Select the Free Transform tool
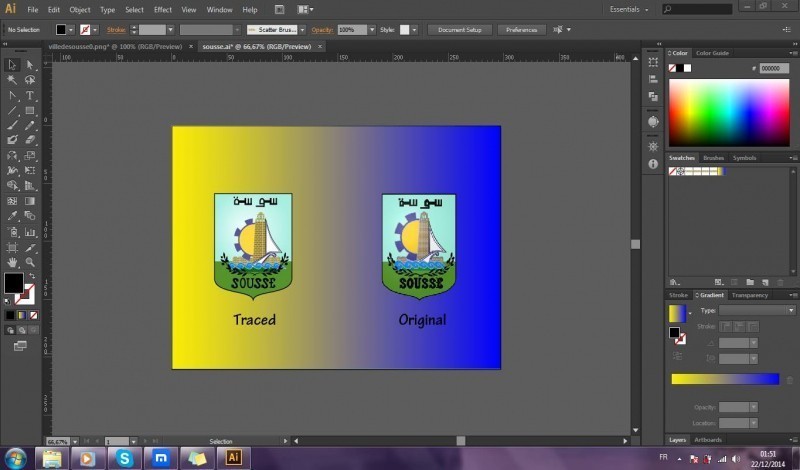The image size is (800, 470). click(30, 170)
